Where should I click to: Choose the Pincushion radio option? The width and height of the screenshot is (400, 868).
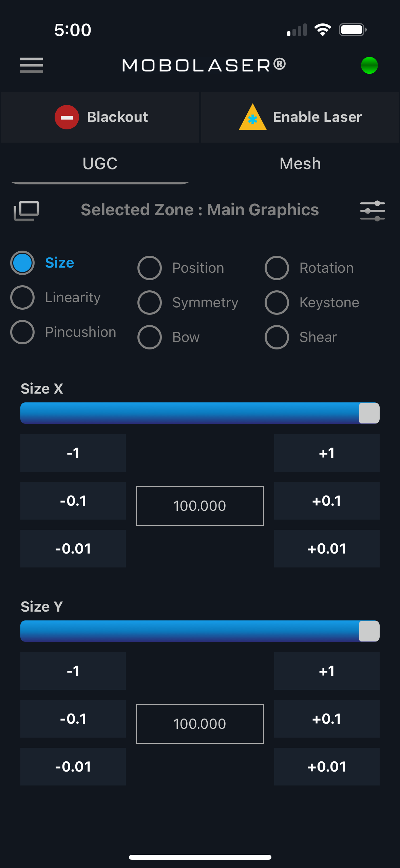click(x=22, y=332)
